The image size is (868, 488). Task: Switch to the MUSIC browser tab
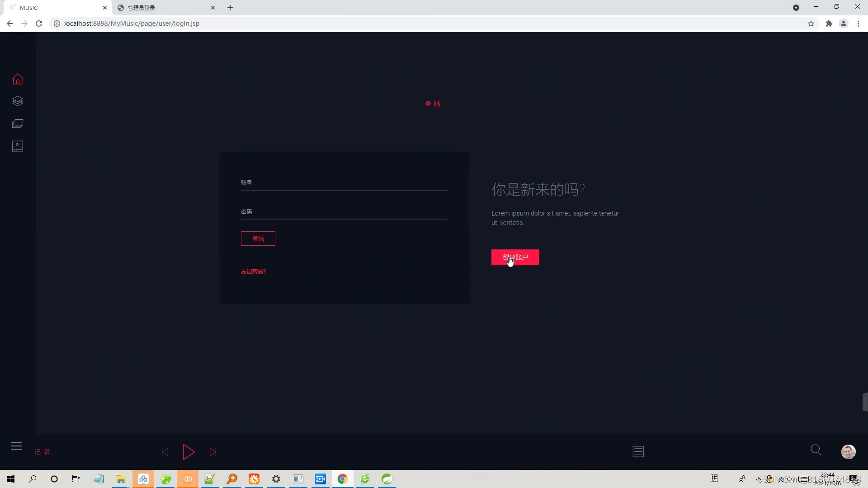point(57,8)
